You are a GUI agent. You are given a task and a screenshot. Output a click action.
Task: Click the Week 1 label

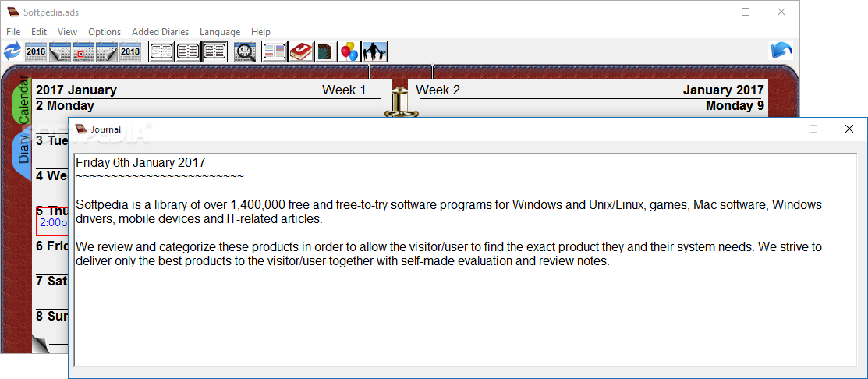coord(344,90)
